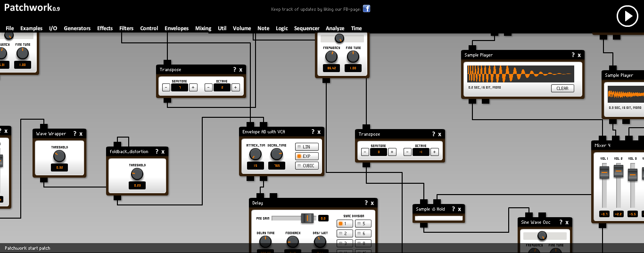Select CUBIC envelope curve
The width and height of the screenshot is (644, 253).
(307, 165)
